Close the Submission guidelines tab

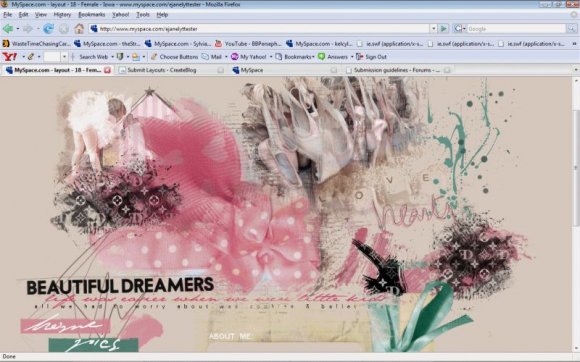[x=447, y=70]
